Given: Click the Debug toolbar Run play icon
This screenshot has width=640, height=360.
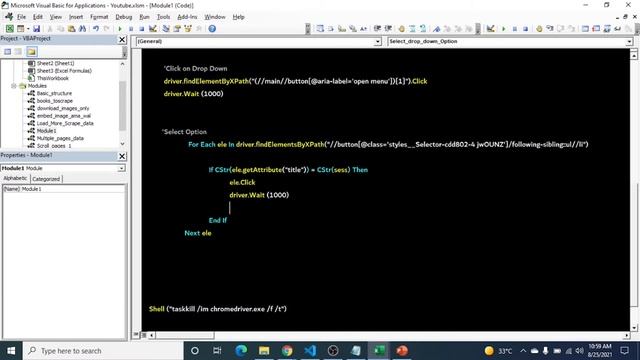Looking at the screenshot, I should 504,29.
